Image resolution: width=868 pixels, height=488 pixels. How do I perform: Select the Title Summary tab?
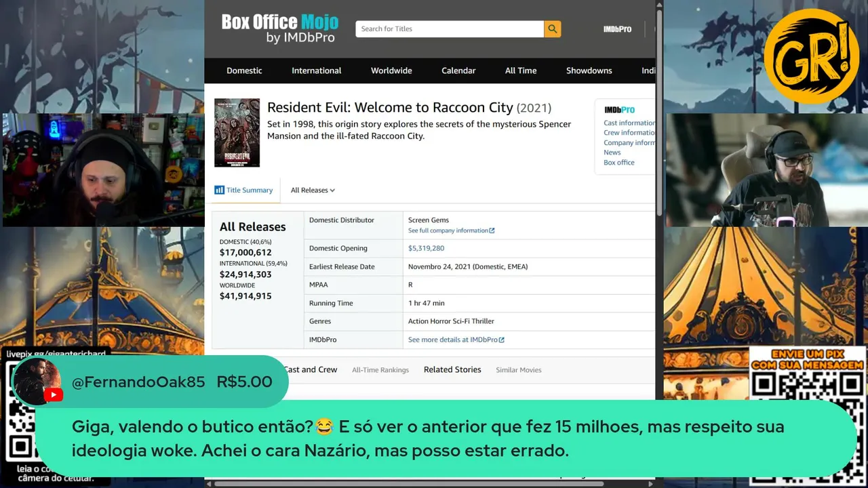tap(243, 190)
